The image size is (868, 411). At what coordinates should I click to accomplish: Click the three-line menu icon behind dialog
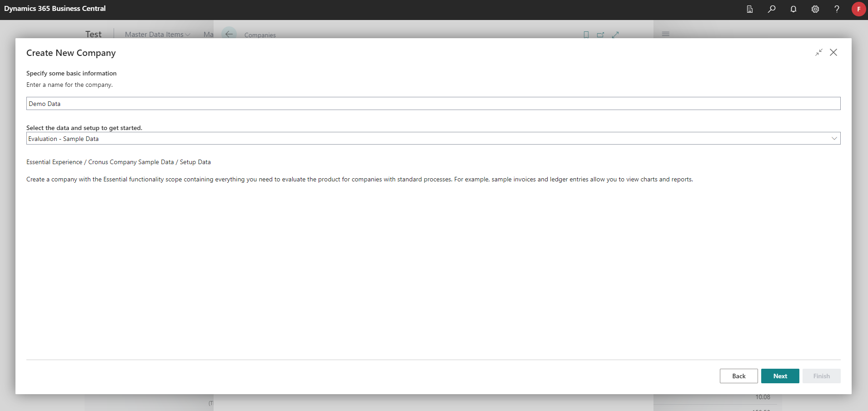pyautogui.click(x=666, y=34)
